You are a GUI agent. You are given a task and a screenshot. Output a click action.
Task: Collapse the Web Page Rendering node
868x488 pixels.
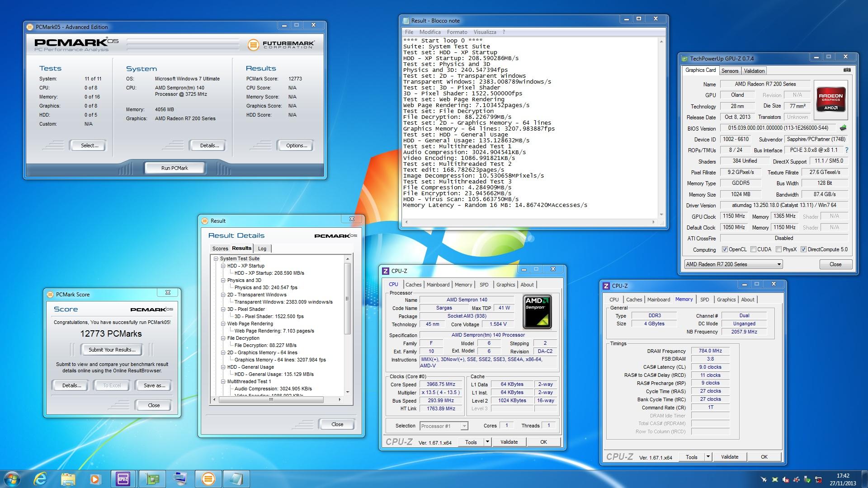coord(223,324)
